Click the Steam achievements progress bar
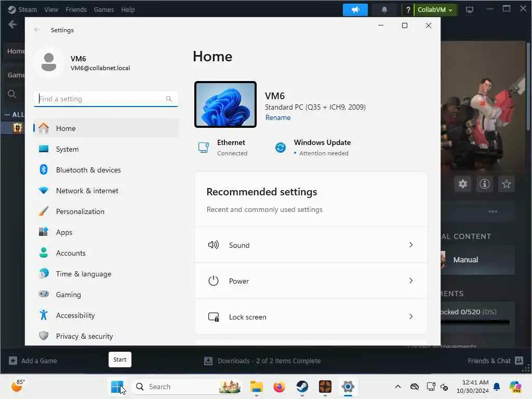 point(475,322)
